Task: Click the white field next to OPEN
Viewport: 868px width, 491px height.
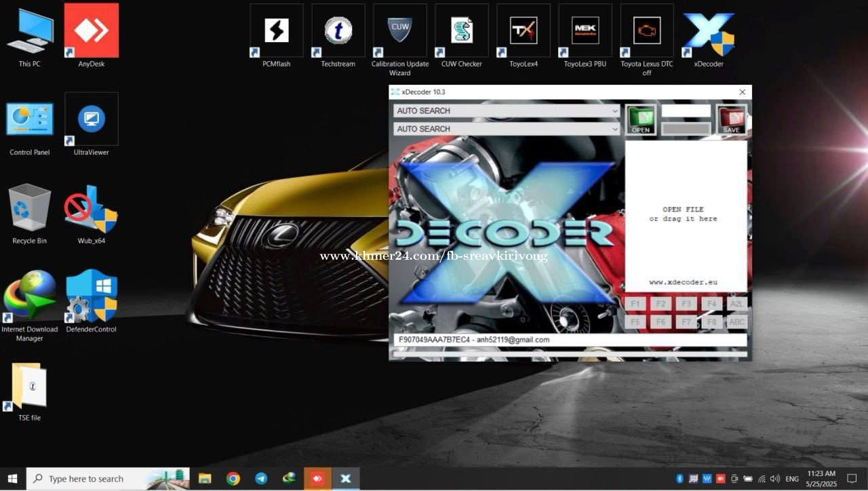Action: (x=686, y=111)
